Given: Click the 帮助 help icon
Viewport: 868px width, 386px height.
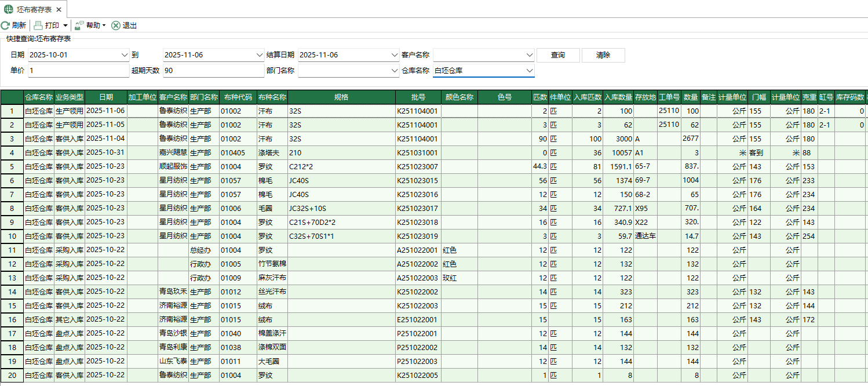Looking at the screenshot, I should tap(78, 25).
